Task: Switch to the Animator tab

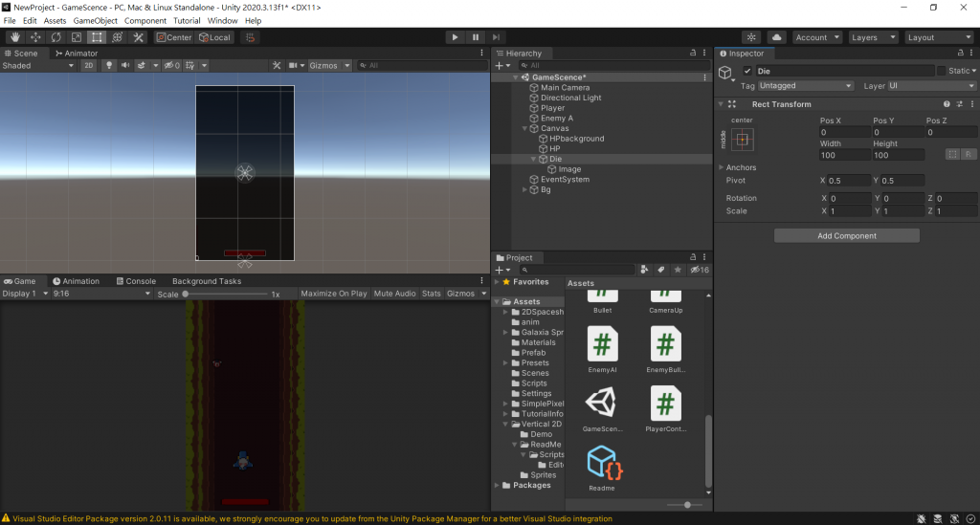Action: 77,53
